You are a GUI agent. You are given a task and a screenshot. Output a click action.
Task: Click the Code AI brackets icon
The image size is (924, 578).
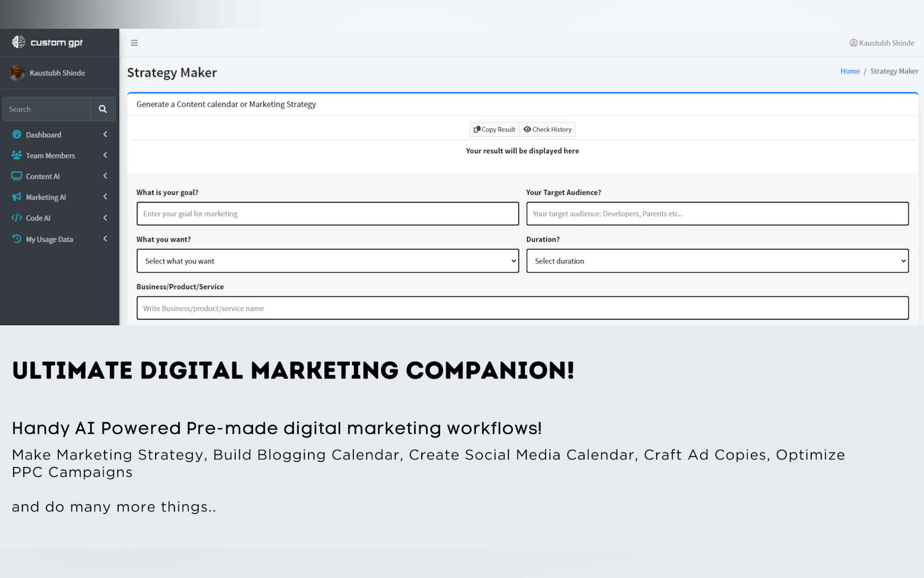(x=16, y=218)
